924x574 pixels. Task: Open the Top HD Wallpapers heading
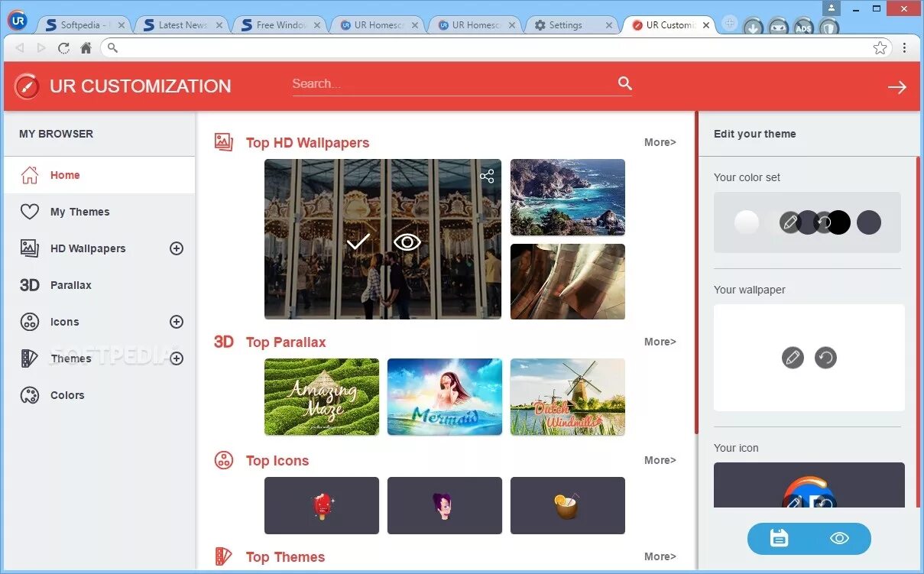[307, 143]
